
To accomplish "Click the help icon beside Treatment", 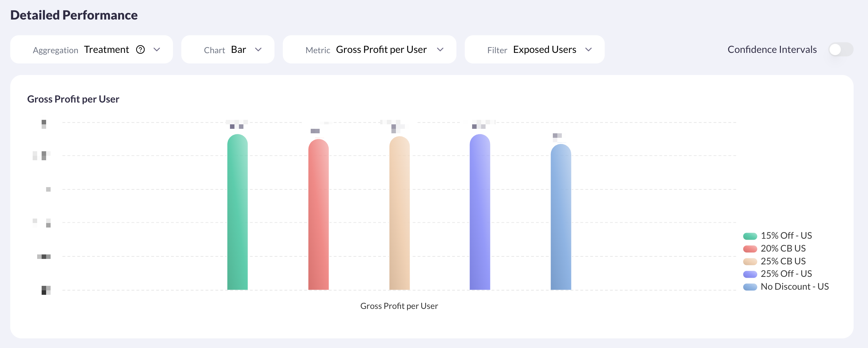I will pos(141,50).
